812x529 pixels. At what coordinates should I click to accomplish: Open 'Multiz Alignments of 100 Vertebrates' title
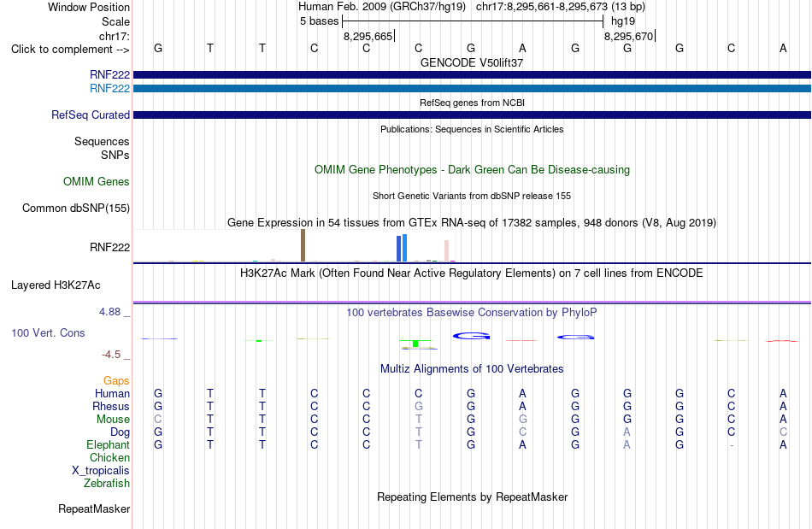pos(472,368)
